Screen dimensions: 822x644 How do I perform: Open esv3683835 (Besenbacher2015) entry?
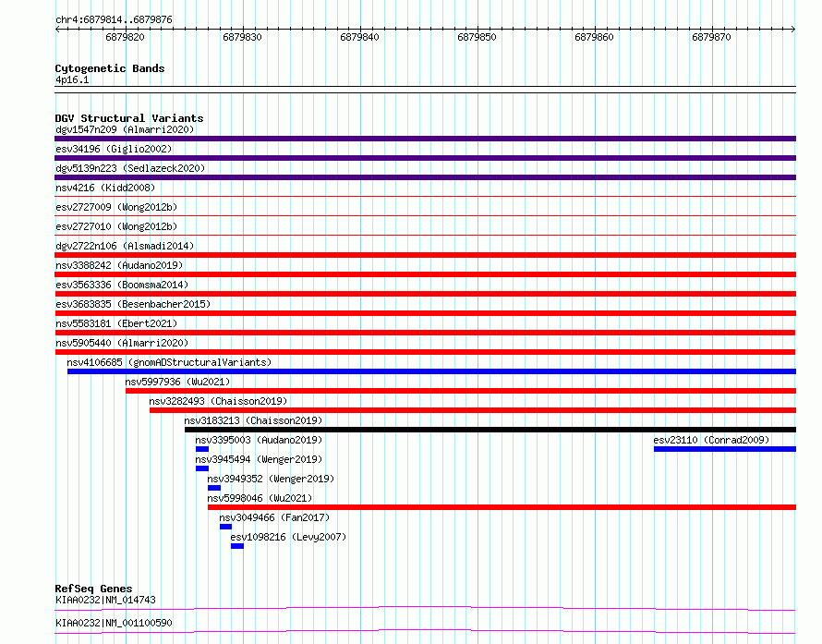(x=133, y=304)
